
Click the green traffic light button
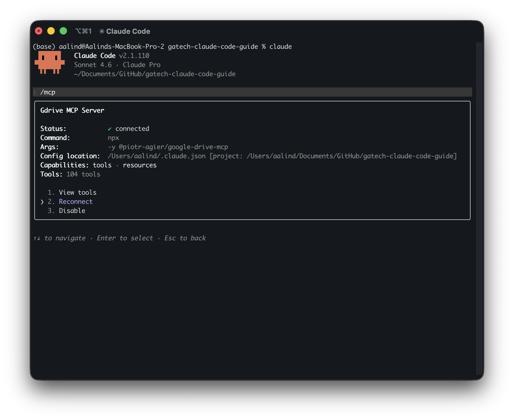point(63,31)
